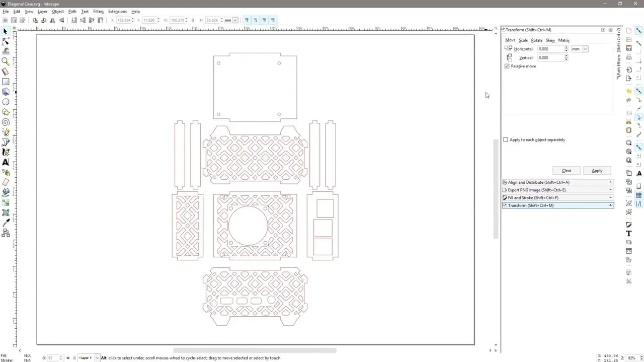The image size is (644, 362).
Task: Click the lock width/height ratio icon
Action: click(193, 20)
